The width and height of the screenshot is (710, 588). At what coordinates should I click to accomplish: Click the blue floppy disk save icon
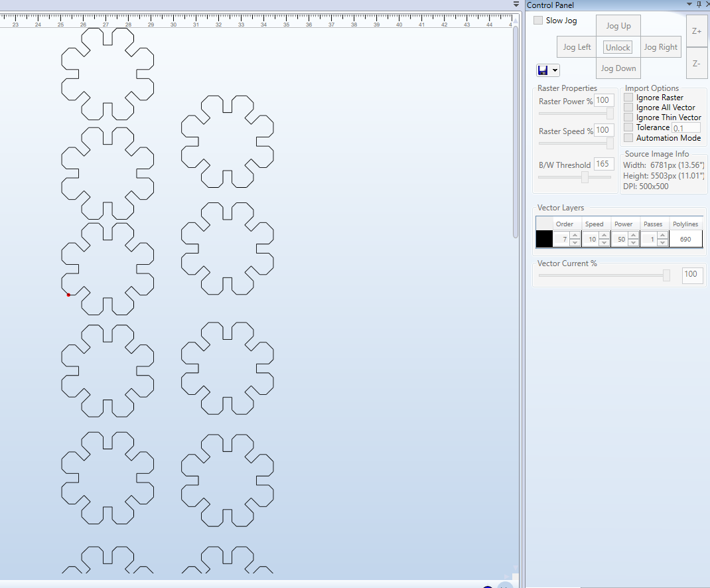(x=543, y=70)
